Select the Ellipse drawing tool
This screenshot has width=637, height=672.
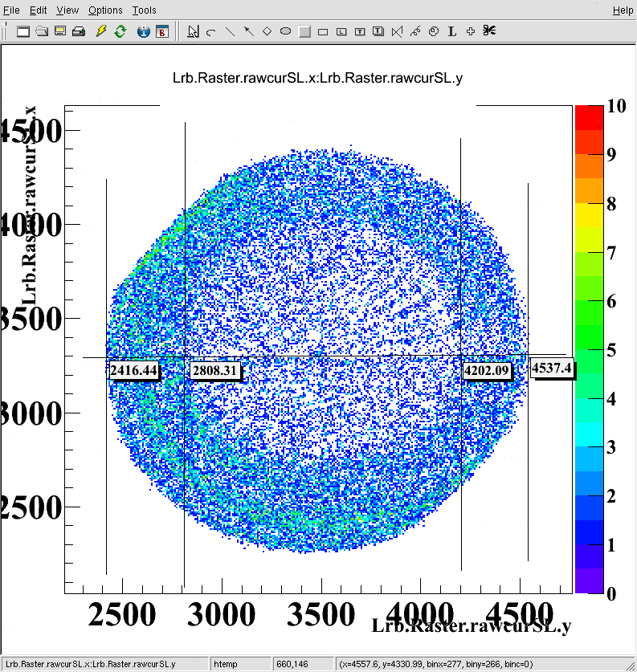(x=285, y=31)
